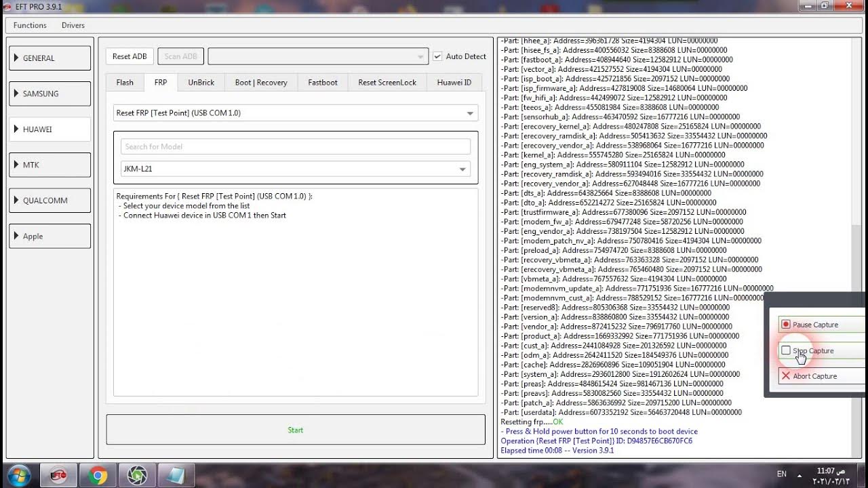Viewport: 868px width, 488px height.
Task: Click the Scan ADB button
Action: coord(181,56)
